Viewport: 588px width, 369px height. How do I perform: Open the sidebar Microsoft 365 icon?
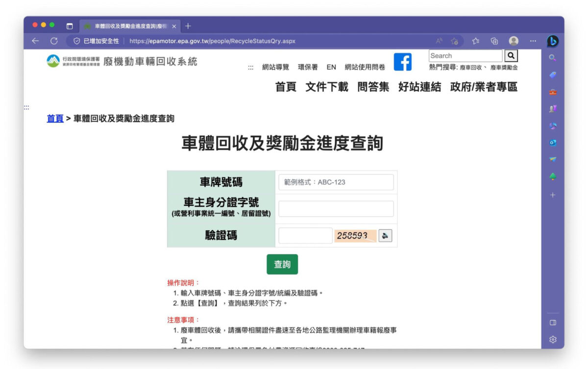[553, 126]
